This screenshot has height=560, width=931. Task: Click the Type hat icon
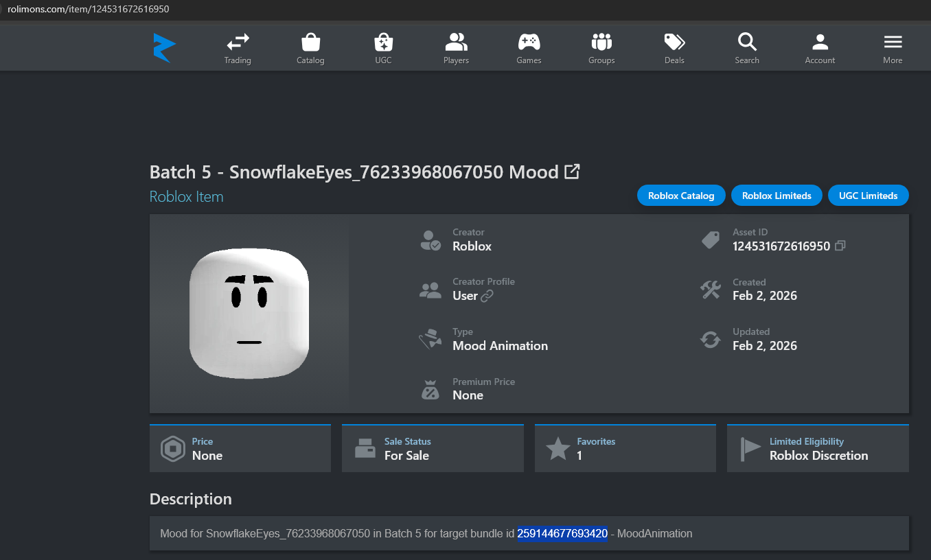coord(430,340)
